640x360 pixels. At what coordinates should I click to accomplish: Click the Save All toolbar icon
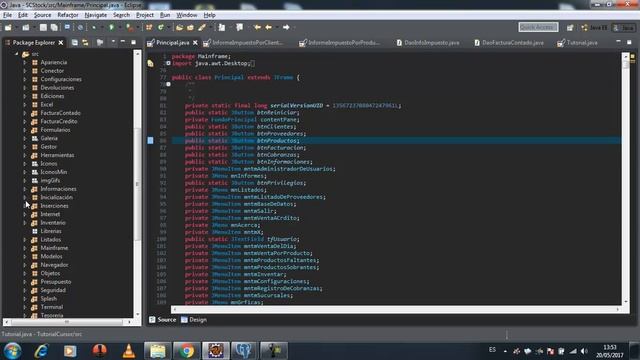[x=54, y=27]
